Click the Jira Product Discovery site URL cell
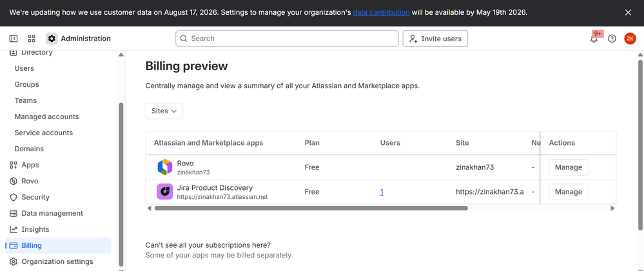The image size is (644, 271). coord(489,192)
